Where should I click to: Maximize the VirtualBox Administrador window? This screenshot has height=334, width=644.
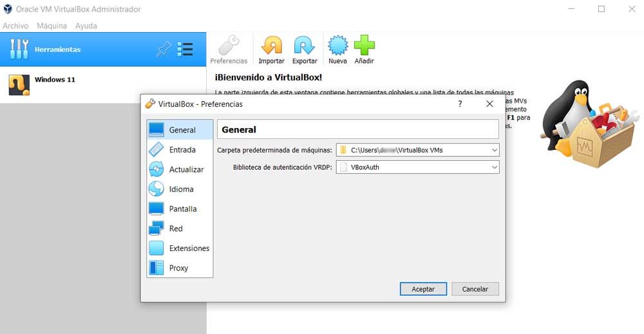tap(601, 9)
